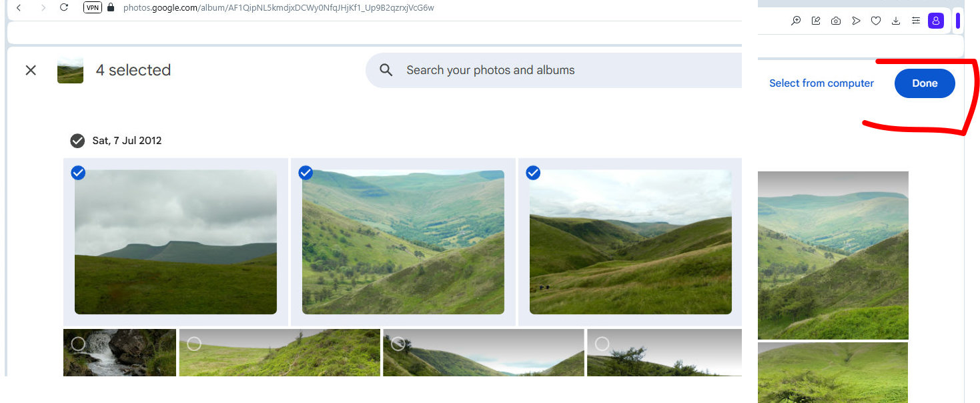This screenshot has height=403, width=980.
Task: Toggle the 'Sat, 7 Jul 2012' date checkmark
Action: point(77,141)
